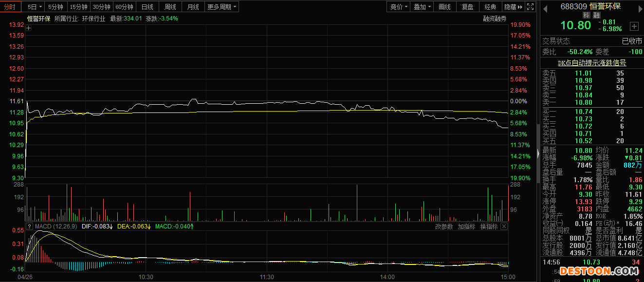The width and height of the screenshot is (644, 282).
Task: Go to previous stock with left arrow
Action: coord(545,7)
